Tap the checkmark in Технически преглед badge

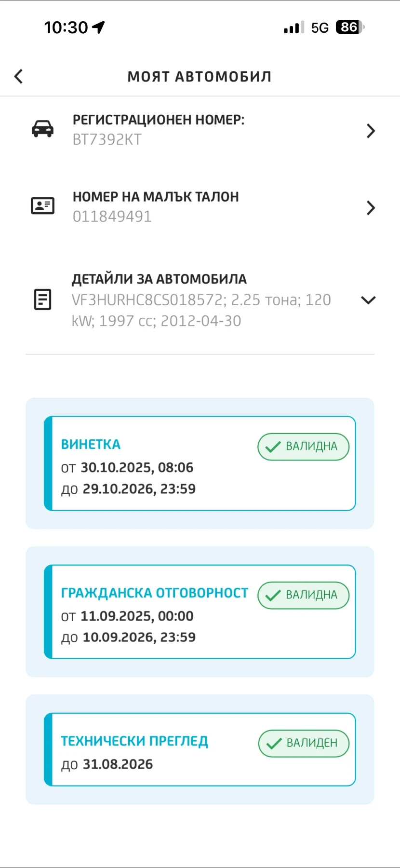click(x=274, y=744)
